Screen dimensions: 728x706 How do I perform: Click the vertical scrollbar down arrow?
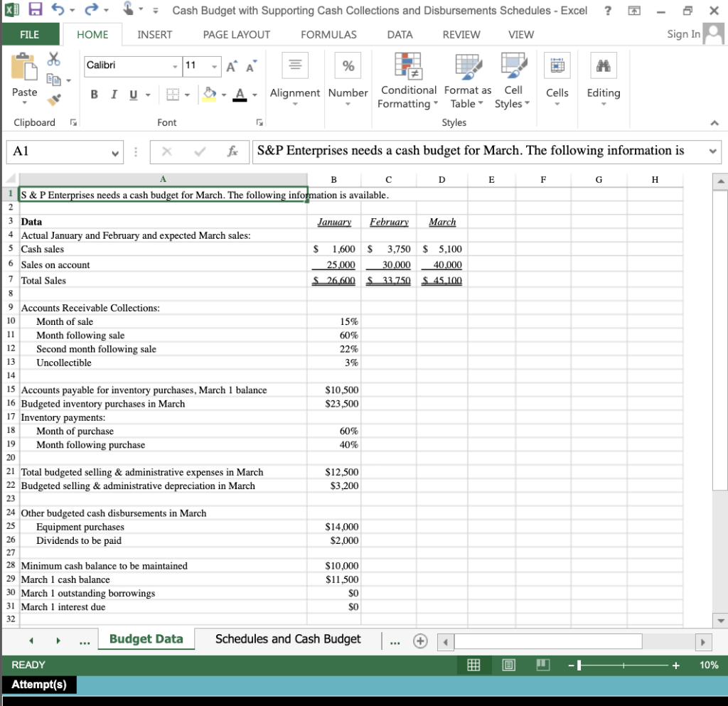[721, 621]
